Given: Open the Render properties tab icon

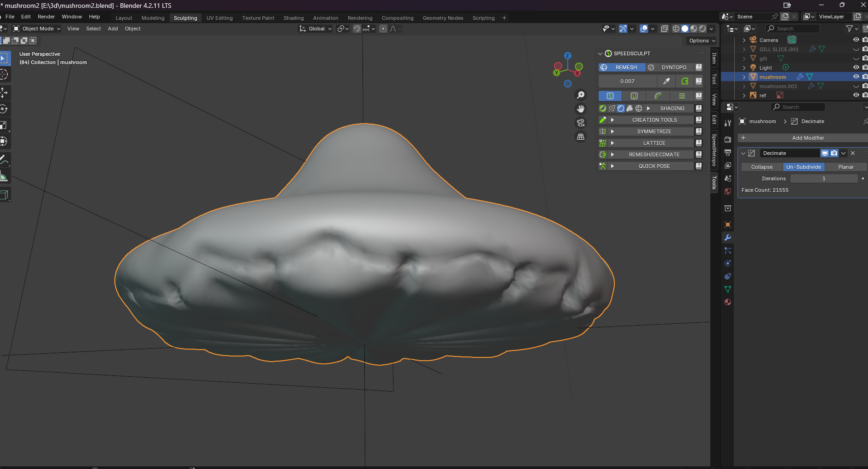Looking at the screenshot, I should [x=728, y=140].
